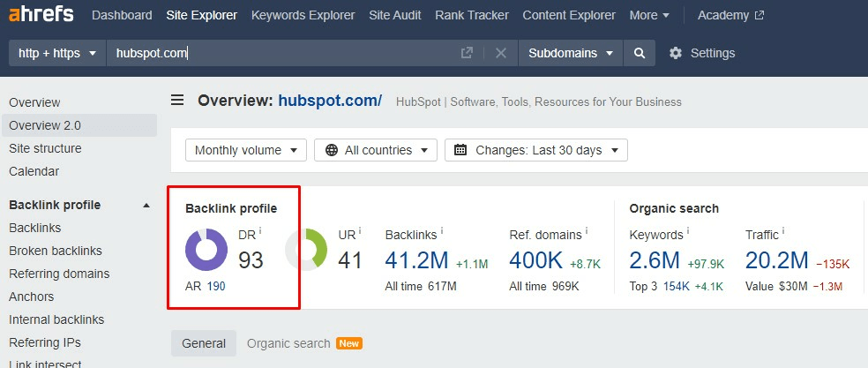The image size is (868, 368).
Task: Click the Backlinks info icon
Action: (441, 230)
